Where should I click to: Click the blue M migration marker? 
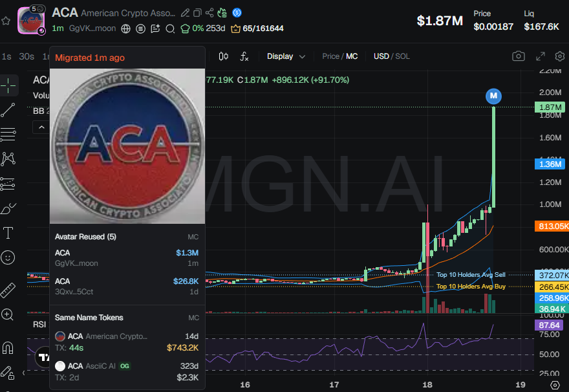pos(493,96)
